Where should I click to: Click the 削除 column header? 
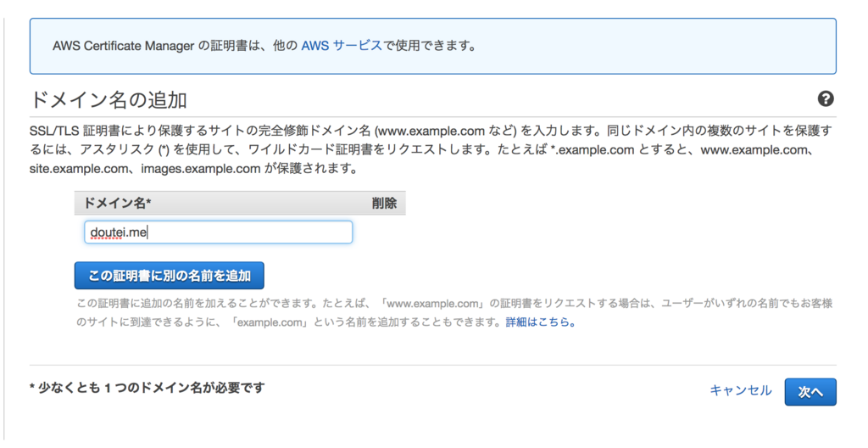click(x=384, y=204)
